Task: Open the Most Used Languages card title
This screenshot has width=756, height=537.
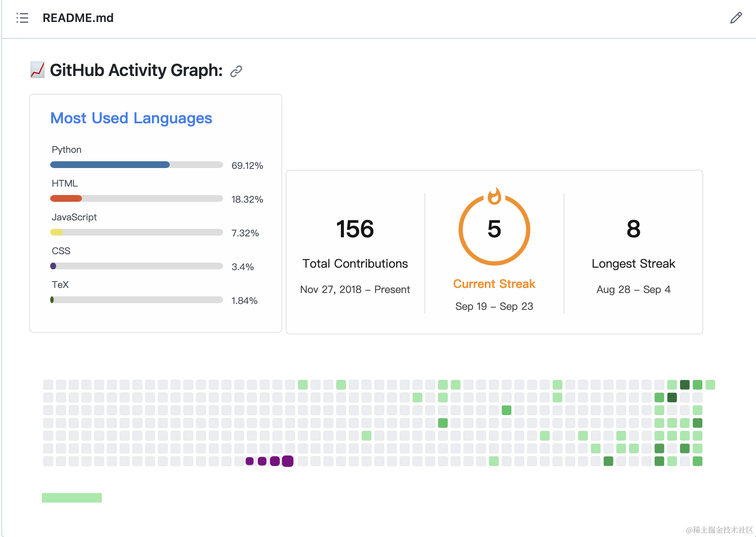Action: pyautogui.click(x=131, y=118)
